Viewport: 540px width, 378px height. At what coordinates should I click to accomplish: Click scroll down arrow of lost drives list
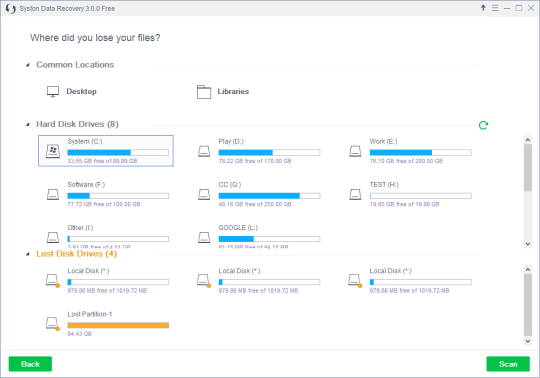(x=528, y=341)
